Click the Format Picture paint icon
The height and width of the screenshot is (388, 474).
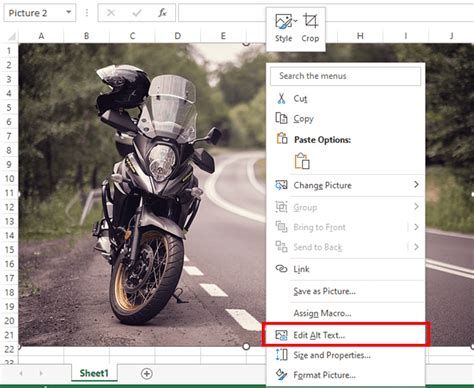coord(281,375)
